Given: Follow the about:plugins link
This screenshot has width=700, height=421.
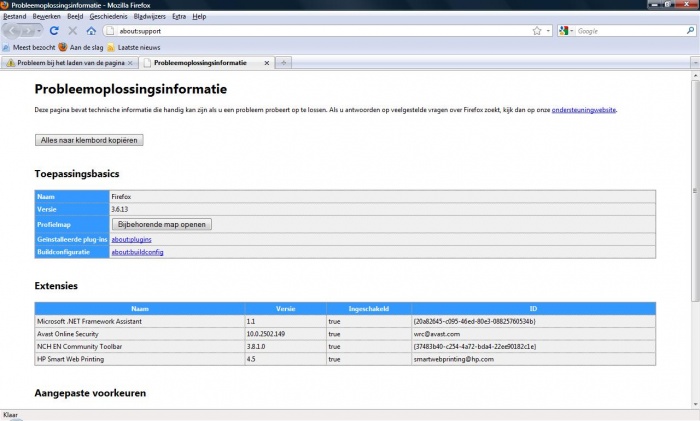Looking at the screenshot, I should 131,239.
